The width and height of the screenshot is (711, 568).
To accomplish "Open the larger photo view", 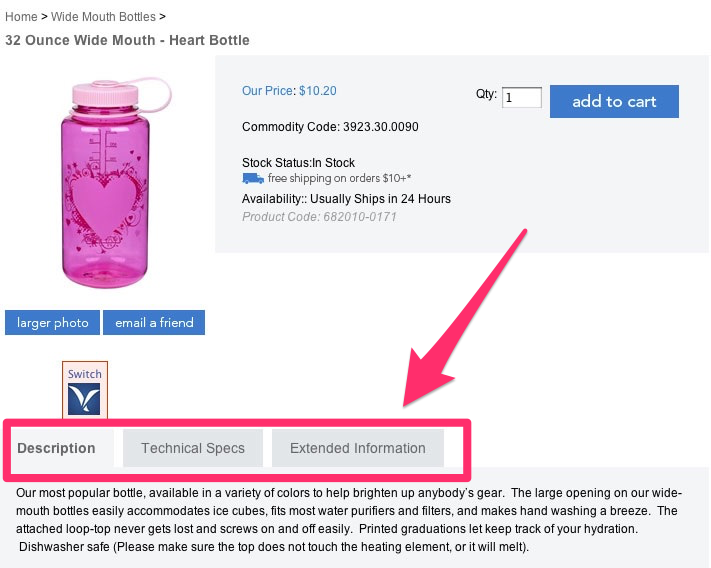I will [x=53, y=323].
